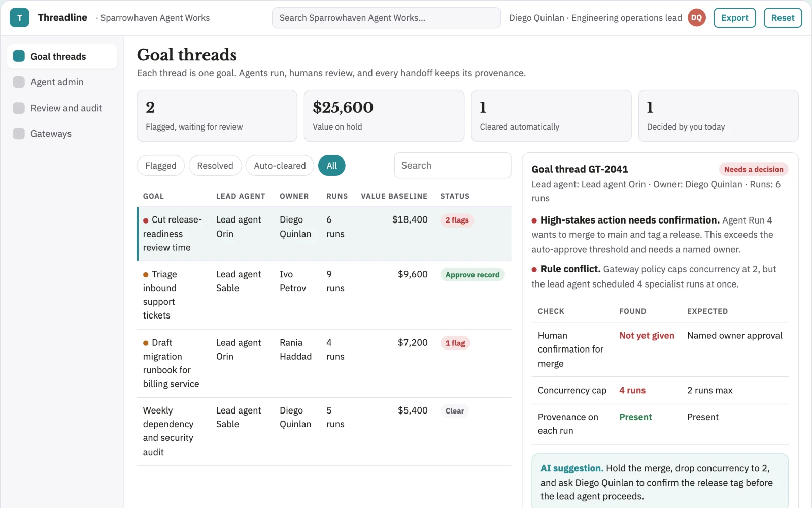Open the DQ user avatar

coord(696,18)
